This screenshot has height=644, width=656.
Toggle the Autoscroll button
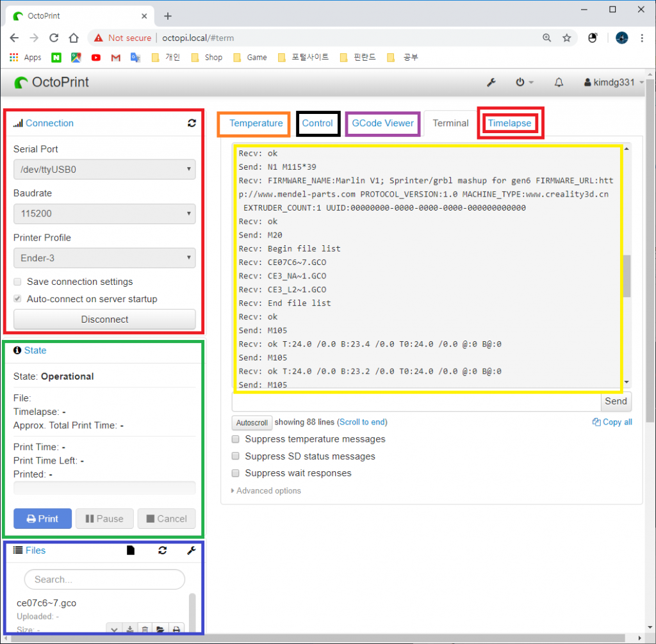coord(252,423)
